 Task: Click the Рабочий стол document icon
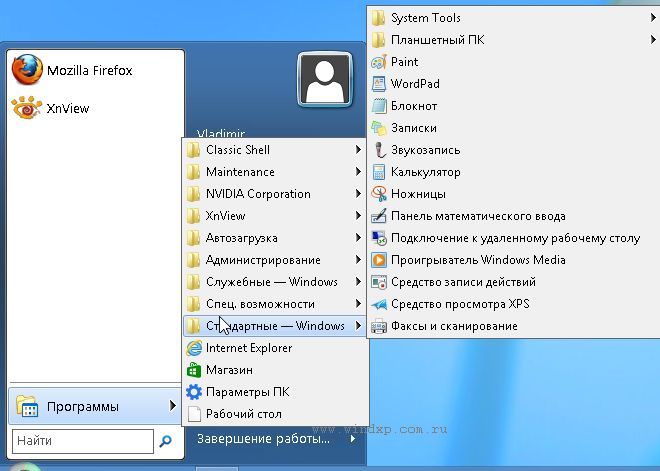tap(194, 414)
